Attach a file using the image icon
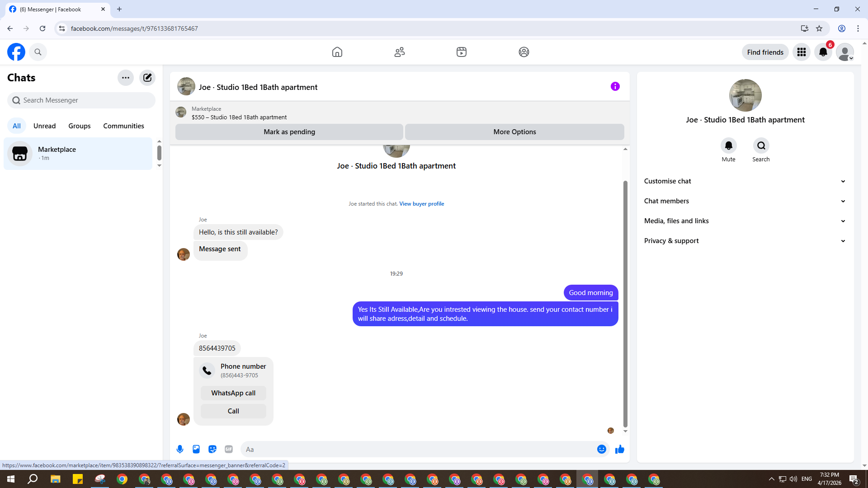The width and height of the screenshot is (868, 488). tap(196, 449)
